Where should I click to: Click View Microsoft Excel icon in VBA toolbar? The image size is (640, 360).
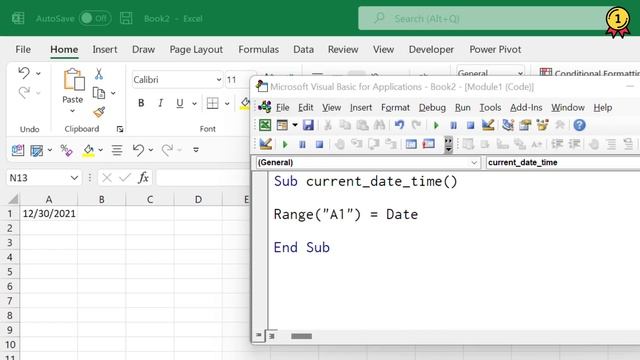click(265, 125)
